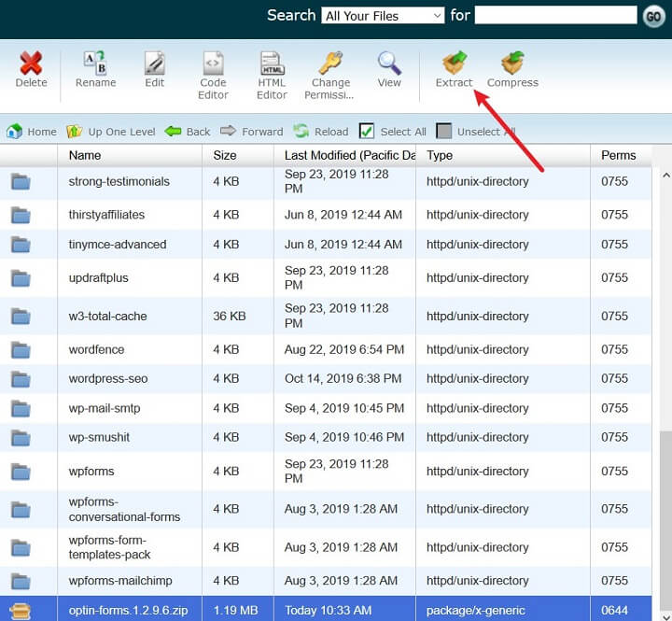Screen dimensions: 672x621
Task: Open the All Your Files dropdown
Action: tap(383, 16)
